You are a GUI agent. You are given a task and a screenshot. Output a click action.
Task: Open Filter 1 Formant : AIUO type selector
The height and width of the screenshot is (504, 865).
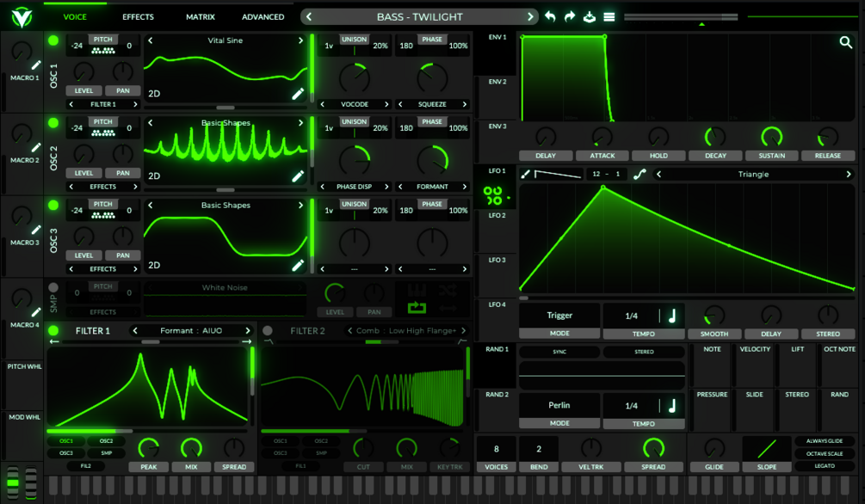(191, 330)
